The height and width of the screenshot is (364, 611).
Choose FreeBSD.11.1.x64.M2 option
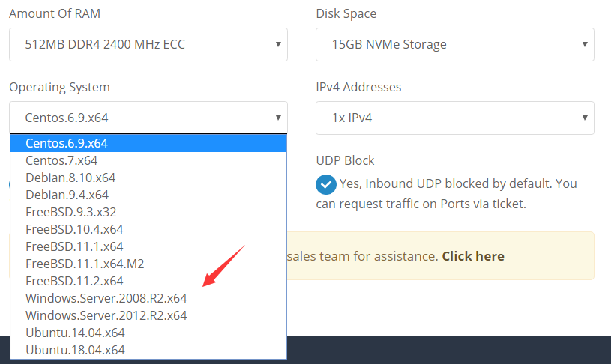(x=148, y=264)
